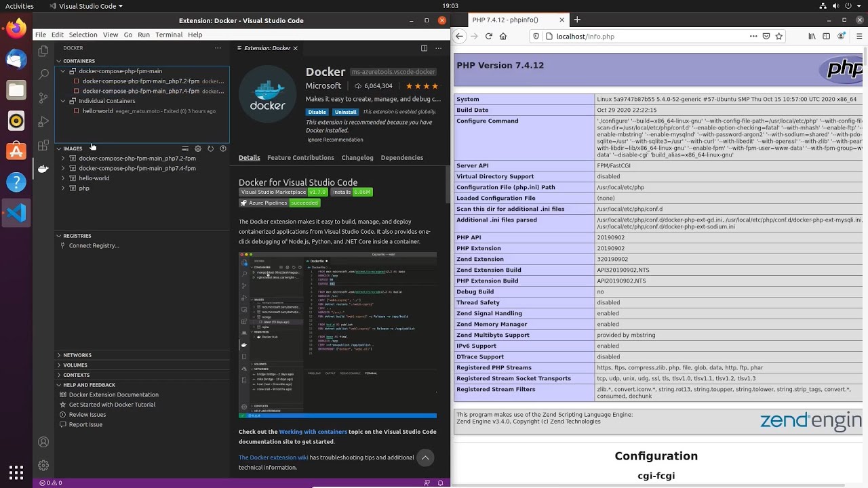Open Docker sidebar more actions ellipsis
The height and width of the screenshot is (488, 868).
218,48
